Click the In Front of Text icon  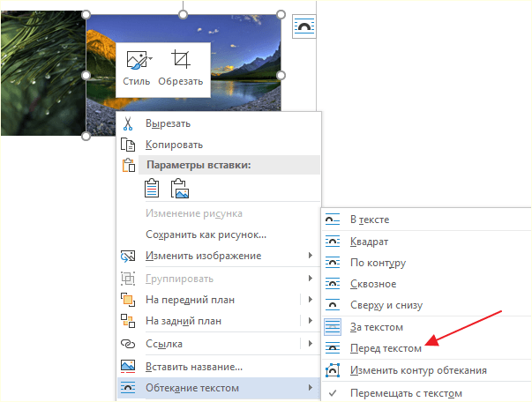pos(333,348)
